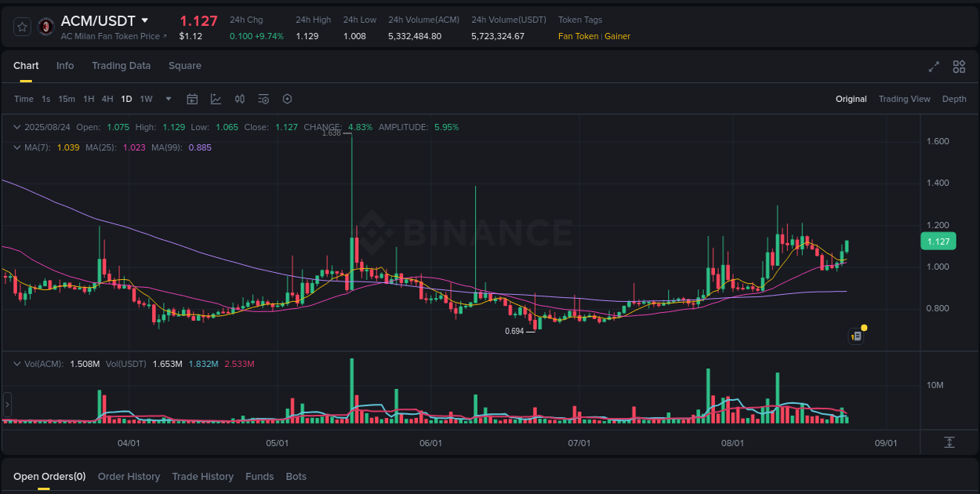Click the chart settings gear icon
This screenshot has height=494, width=980.
[x=287, y=99]
